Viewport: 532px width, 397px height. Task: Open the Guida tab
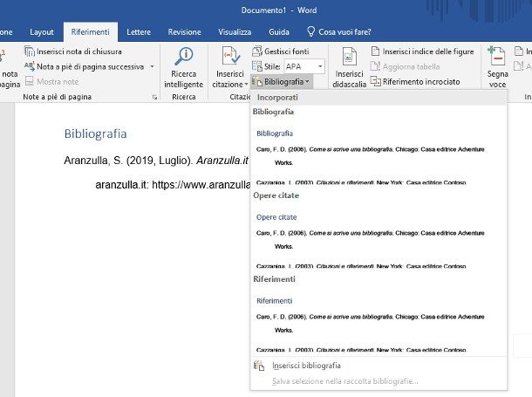click(x=279, y=32)
